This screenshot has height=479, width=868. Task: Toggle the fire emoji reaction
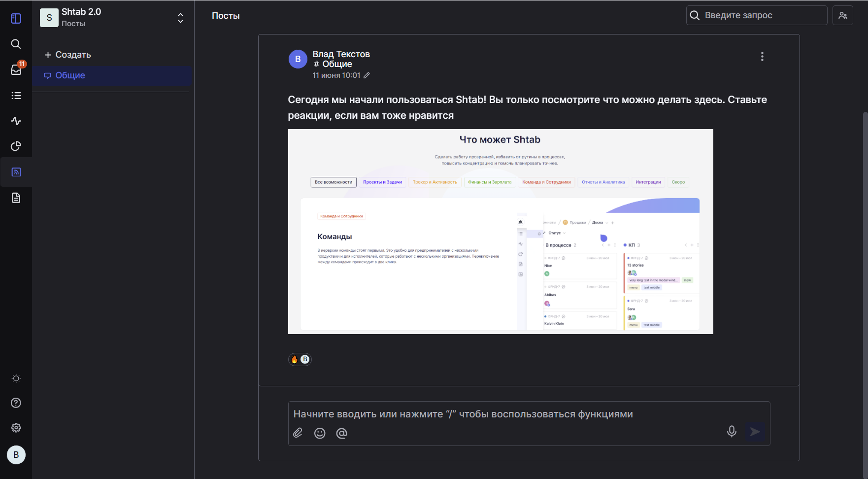pos(300,359)
